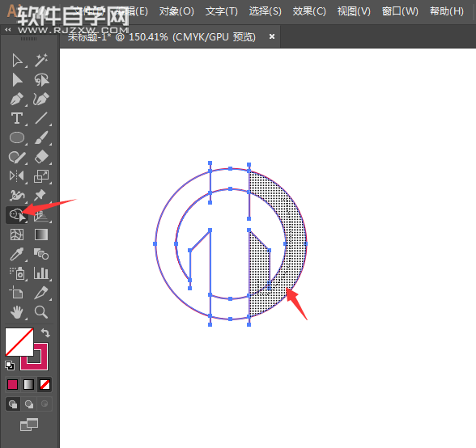Select the Pen tool

point(17,99)
